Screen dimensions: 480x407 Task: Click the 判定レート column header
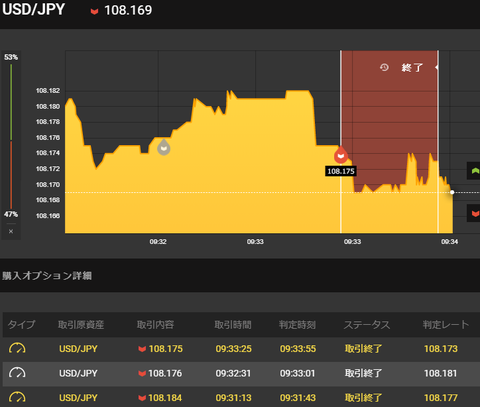(446, 324)
